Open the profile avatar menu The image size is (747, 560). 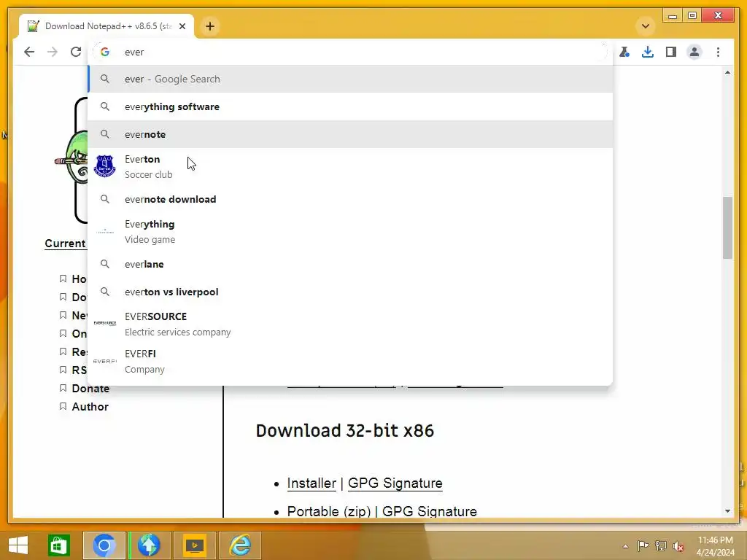(x=694, y=52)
